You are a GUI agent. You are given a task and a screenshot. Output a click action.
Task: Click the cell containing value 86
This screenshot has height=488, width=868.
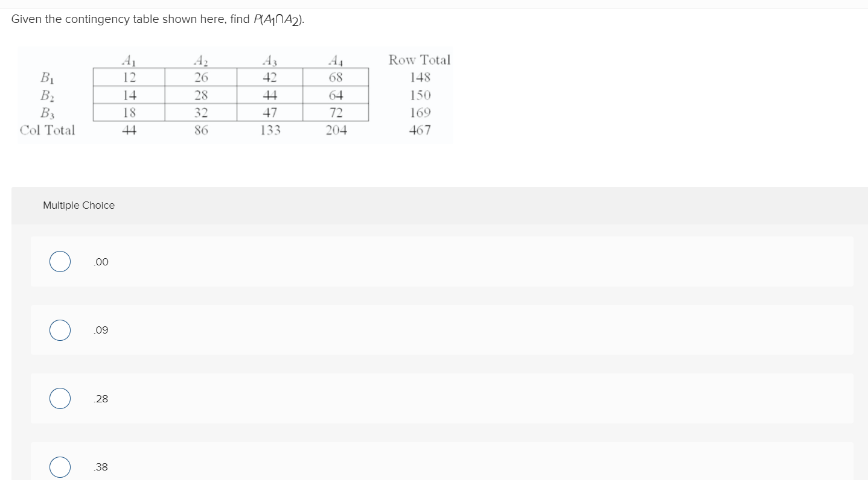click(202, 130)
